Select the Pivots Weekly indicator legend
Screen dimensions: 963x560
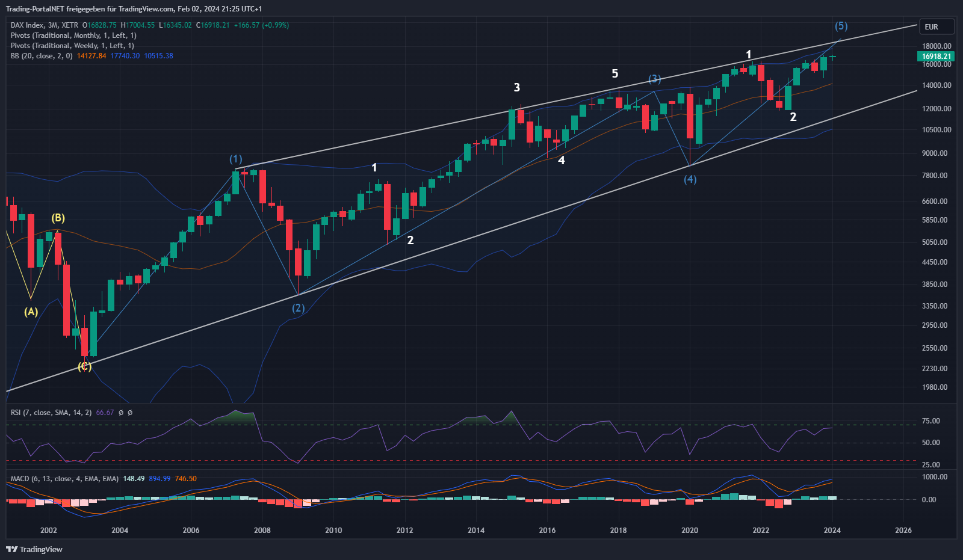(x=72, y=46)
